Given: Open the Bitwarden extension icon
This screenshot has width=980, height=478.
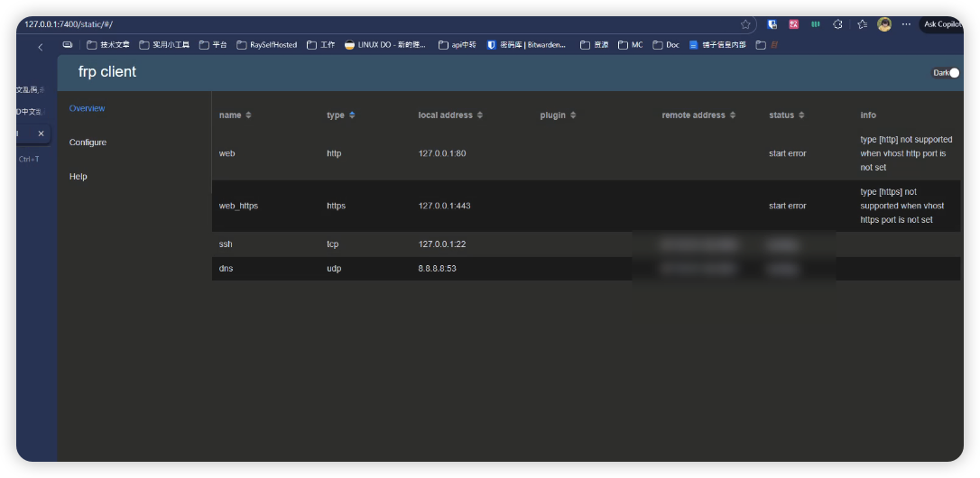Looking at the screenshot, I should [x=772, y=24].
